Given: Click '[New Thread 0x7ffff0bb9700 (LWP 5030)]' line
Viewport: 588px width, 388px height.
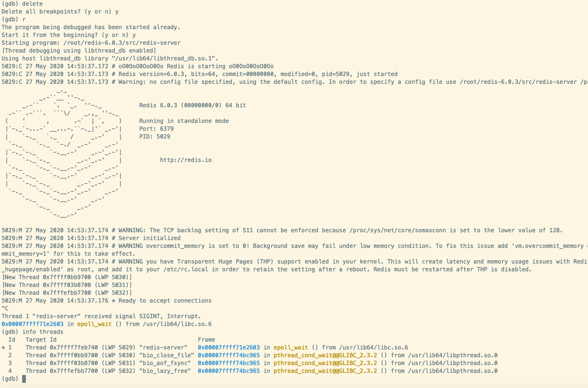Looking at the screenshot, I should 67,277.
